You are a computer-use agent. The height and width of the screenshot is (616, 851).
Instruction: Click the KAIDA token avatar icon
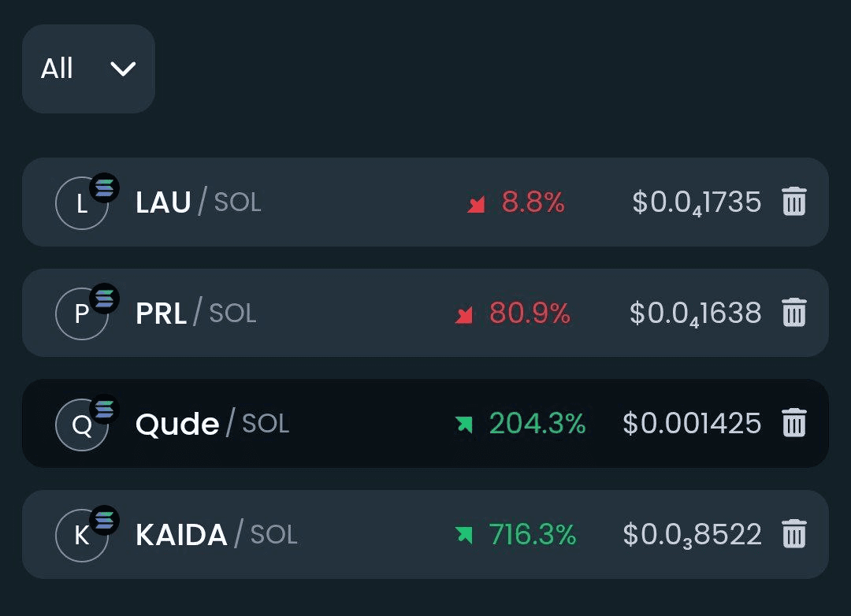point(82,536)
